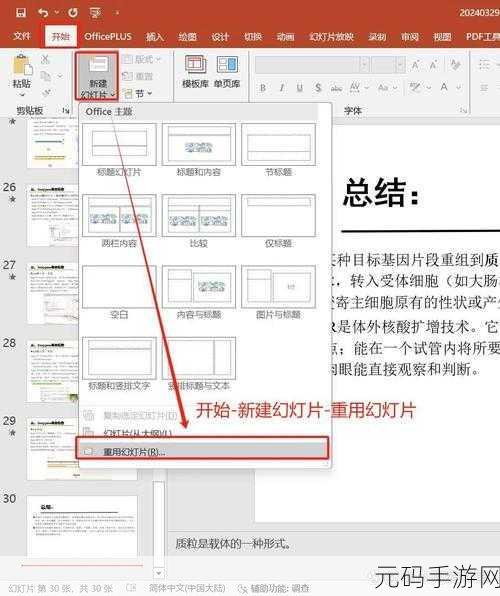Choose the 标题幻灯片 layout
This screenshot has width=500, height=596.
pos(119,150)
